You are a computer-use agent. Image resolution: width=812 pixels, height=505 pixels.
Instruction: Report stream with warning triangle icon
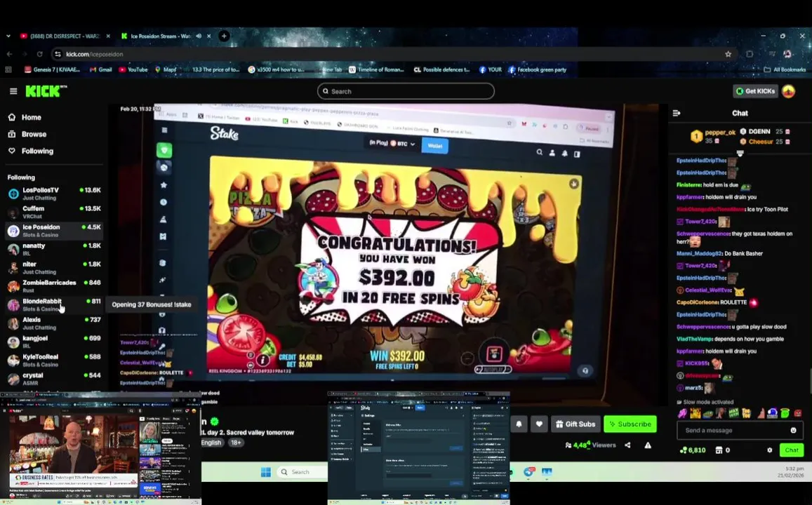tap(648, 445)
